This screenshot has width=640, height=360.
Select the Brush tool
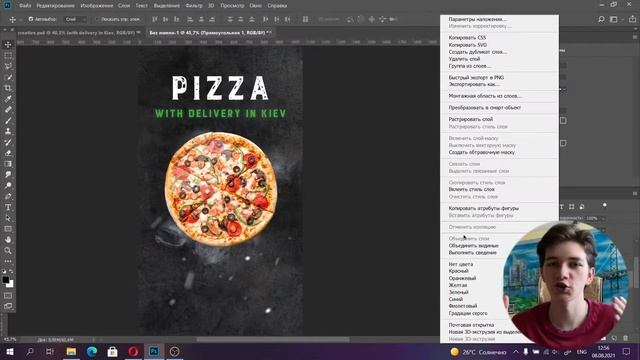pyautogui.click(x=8, y=120)
